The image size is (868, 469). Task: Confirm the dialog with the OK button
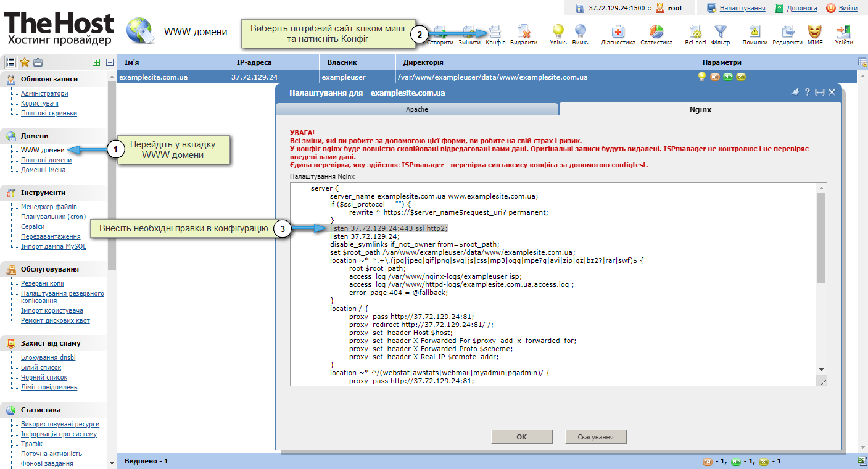click(x=522, y=437)
